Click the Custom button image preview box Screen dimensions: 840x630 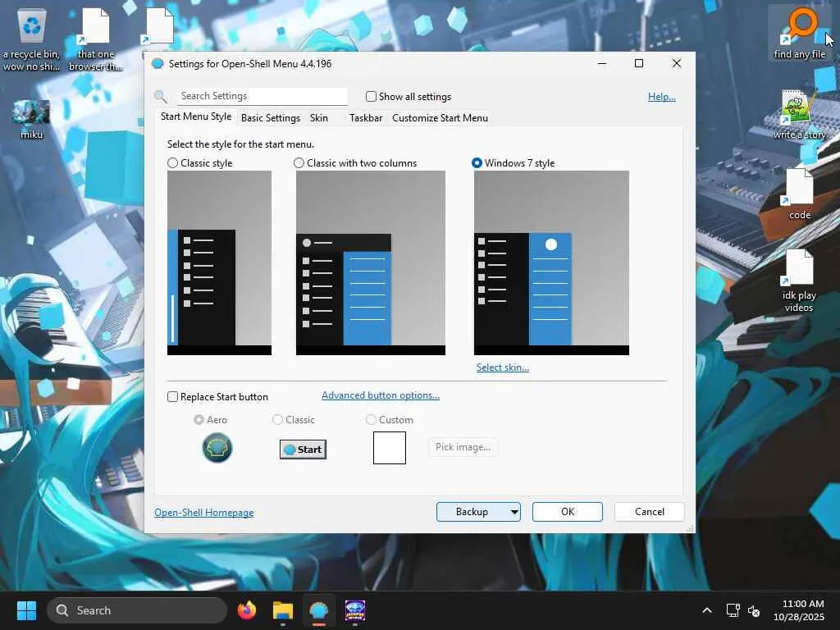pos(390,448)
